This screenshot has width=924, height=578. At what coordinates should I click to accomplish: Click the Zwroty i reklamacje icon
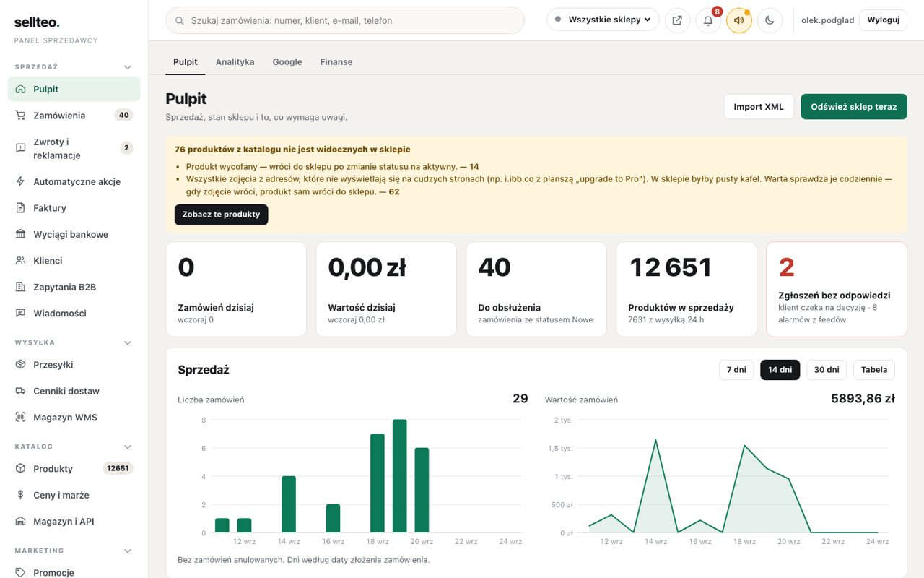(20, 148)
